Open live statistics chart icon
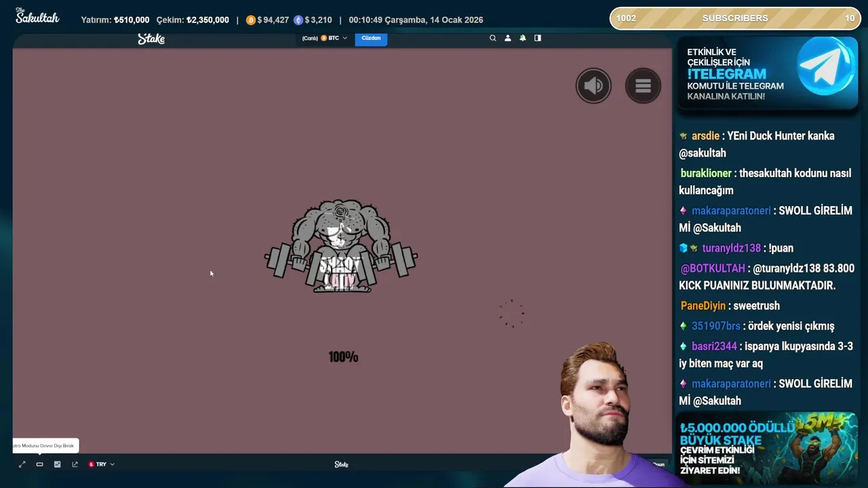Viewport: 868px width, 488px height. (57, 464)
